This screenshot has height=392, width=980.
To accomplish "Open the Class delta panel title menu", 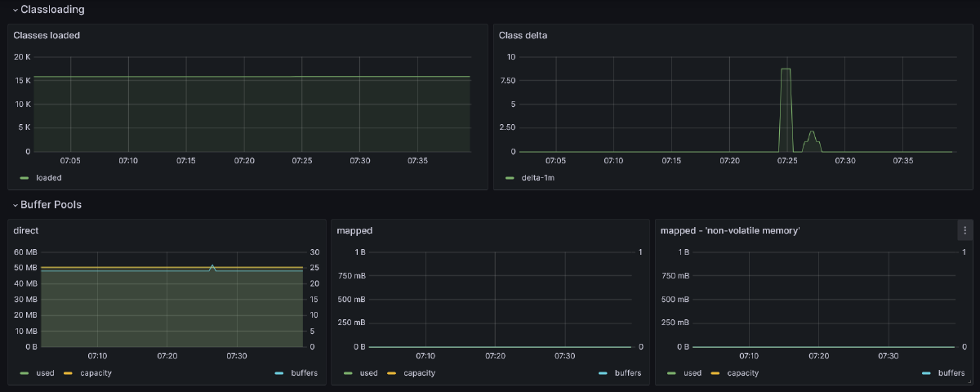I will (x=523, y=36).
